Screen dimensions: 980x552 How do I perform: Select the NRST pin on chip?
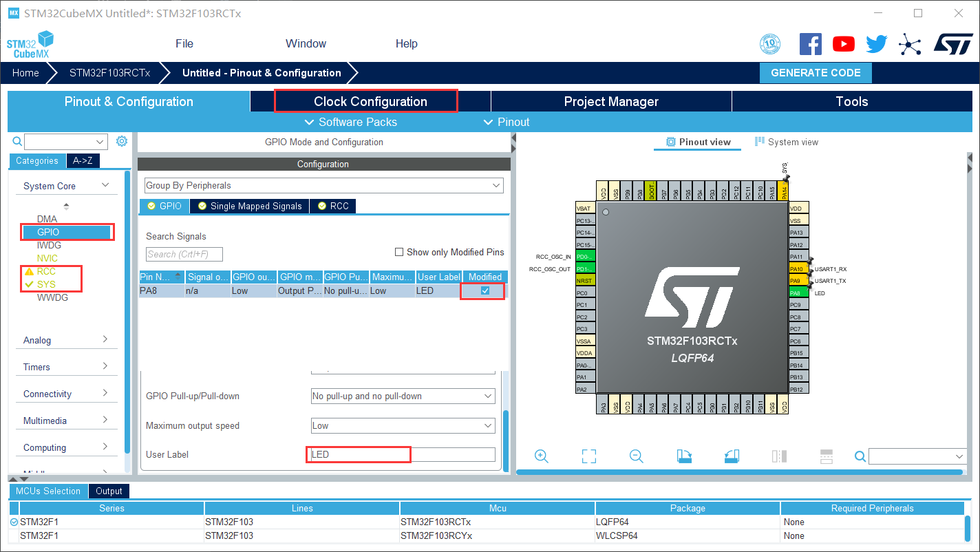pyautogui.click(x=584, y=281)
